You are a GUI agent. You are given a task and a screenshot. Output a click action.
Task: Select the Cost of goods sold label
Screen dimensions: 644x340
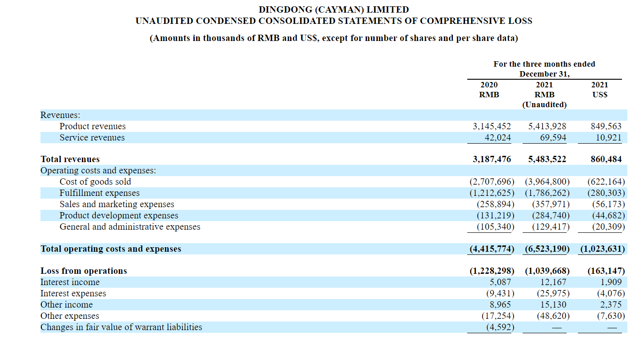click(95, 182)
